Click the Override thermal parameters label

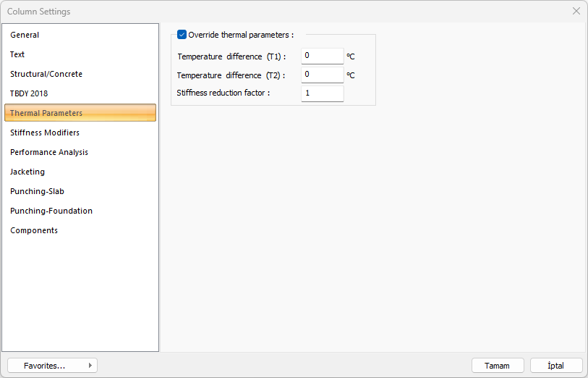tap(241, 35)
